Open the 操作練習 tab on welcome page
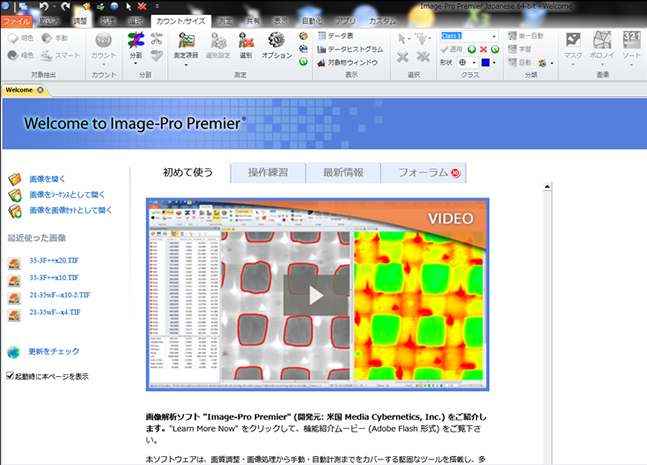The width and height of the screenshot is (647, 465). [268, 172]
